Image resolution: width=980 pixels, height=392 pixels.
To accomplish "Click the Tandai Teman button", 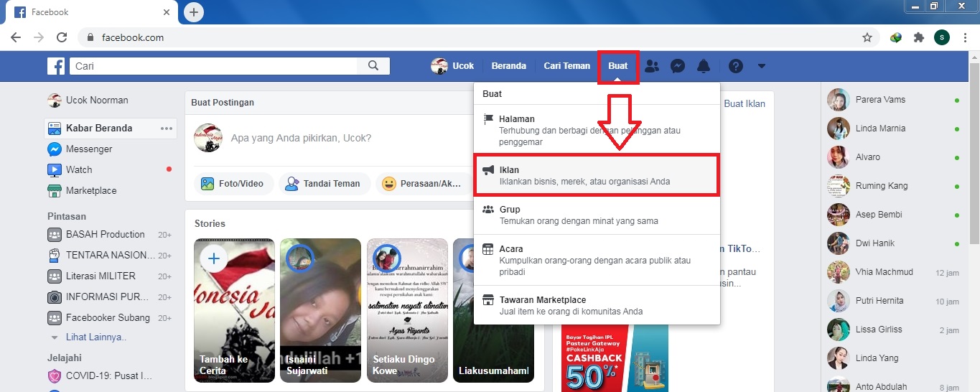I will [325, 184].
